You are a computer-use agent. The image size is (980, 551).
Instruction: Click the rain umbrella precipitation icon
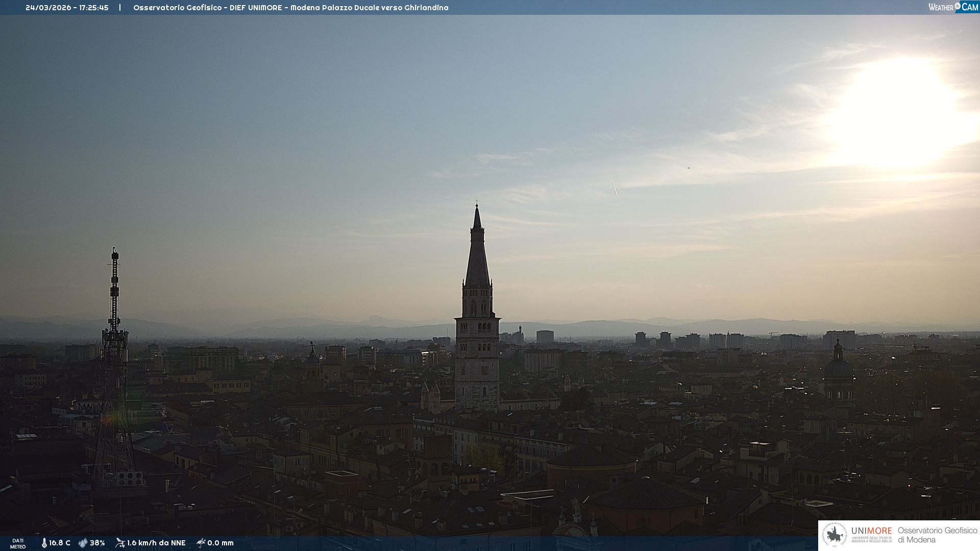201,543
